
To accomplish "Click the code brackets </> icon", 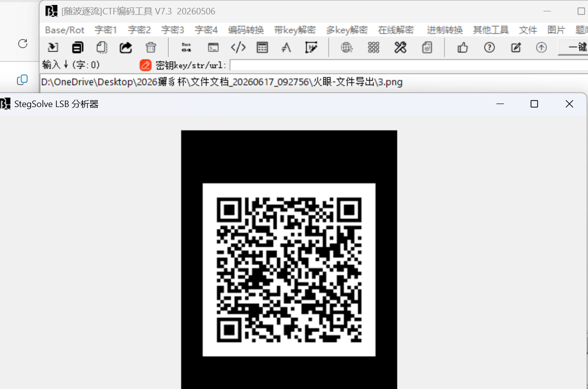I will (x=238, y=47).
